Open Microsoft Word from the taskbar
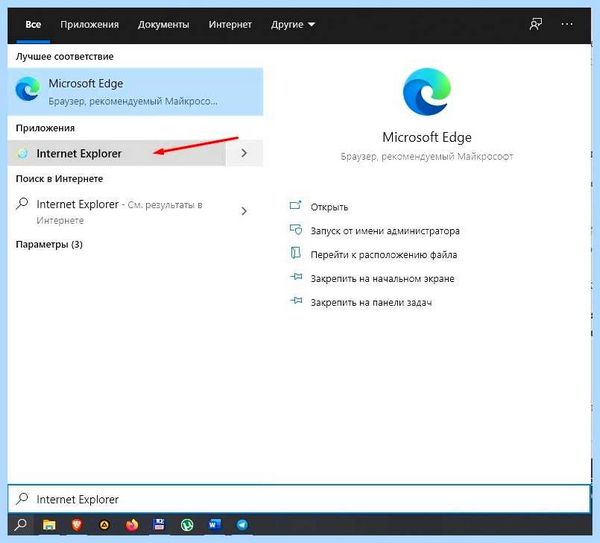Screen dimensions: 600x543 tap(214, 525)
